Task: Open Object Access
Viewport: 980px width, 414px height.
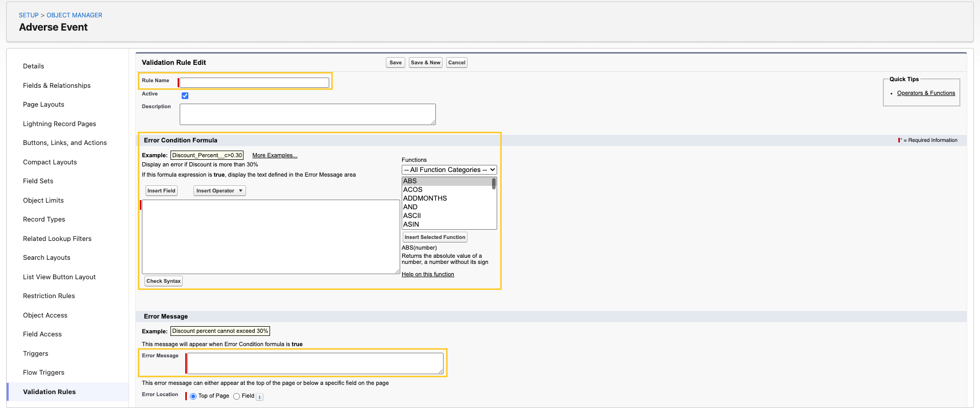Action: click(45, 315)
